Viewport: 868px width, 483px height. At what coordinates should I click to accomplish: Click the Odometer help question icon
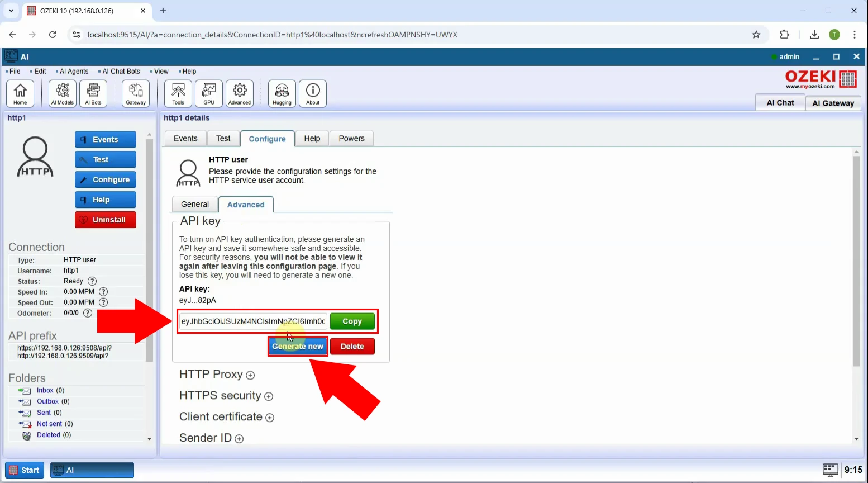88,313
